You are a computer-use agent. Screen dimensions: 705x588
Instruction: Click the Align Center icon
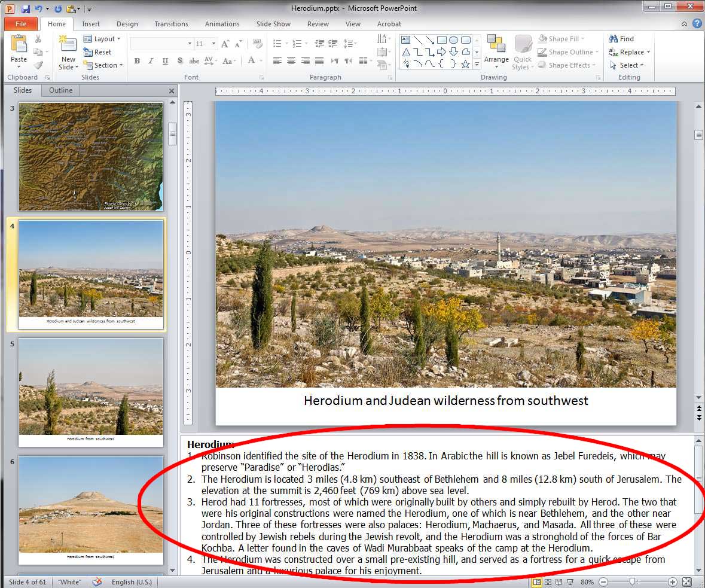coord(291,60)
